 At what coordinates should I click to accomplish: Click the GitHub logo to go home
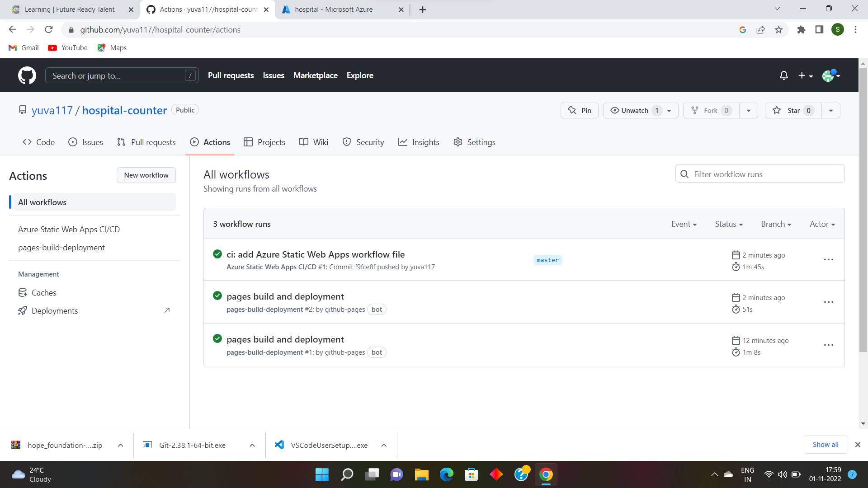point(27,75)
